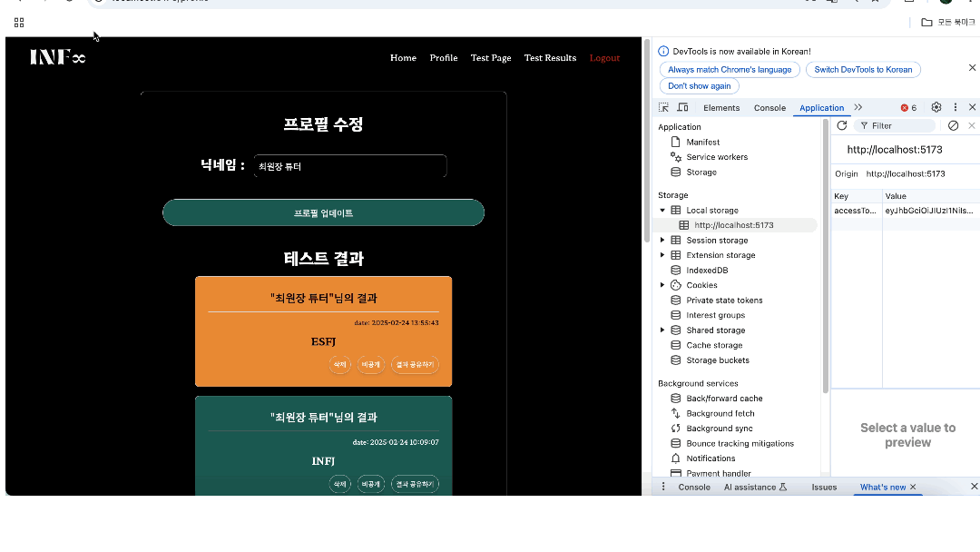The height and width of the screenshot is (552, 980).
Task: Open the 모든 북마크 bookmarks folder
Action: pos(948,23)
